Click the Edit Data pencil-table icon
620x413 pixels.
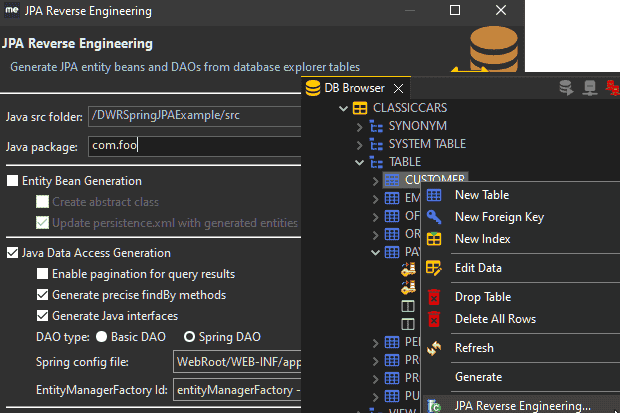click(434, 268)
